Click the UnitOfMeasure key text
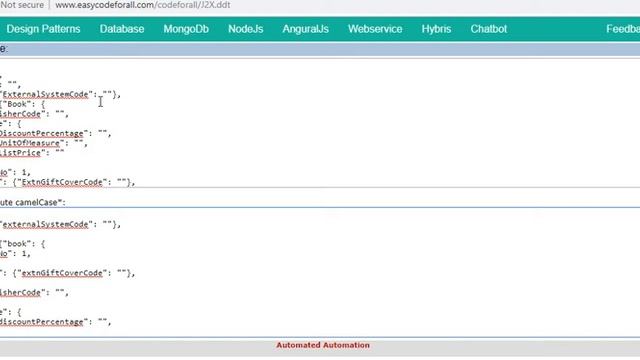The height and width of the screenshot is (360, 640). 31,143
